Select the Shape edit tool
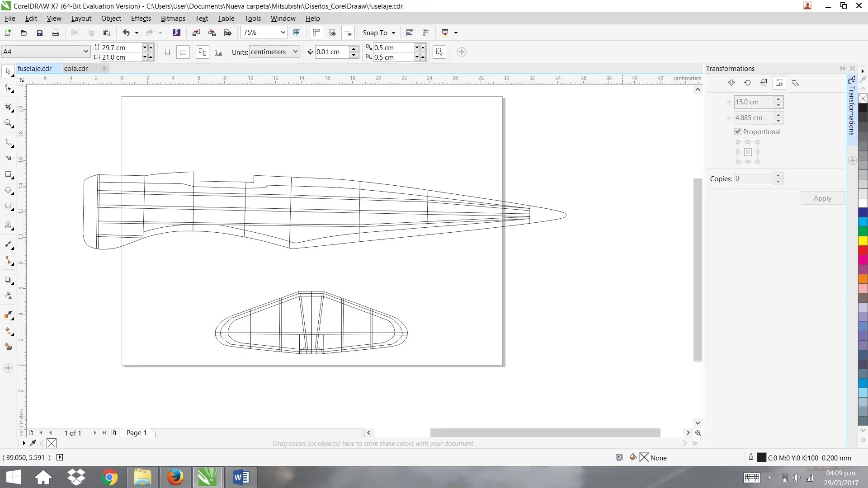The height and width of the screenshot is (488, 868). [x=8, y=88]
